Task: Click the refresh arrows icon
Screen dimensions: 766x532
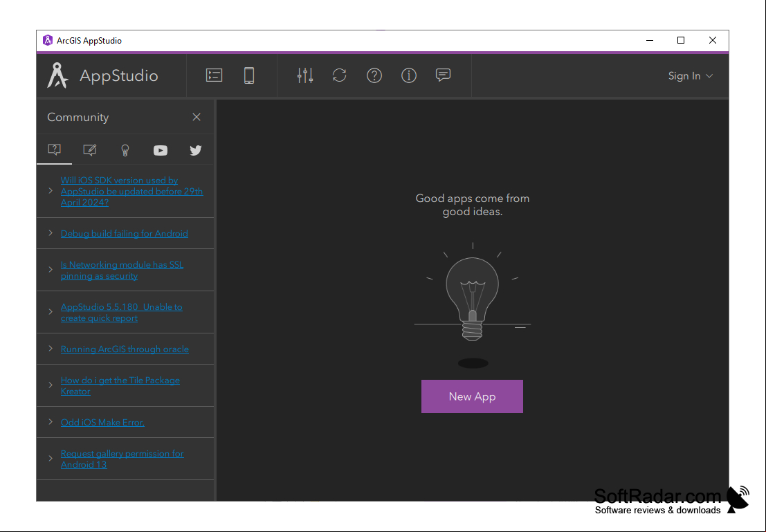Action: (340, 75)
